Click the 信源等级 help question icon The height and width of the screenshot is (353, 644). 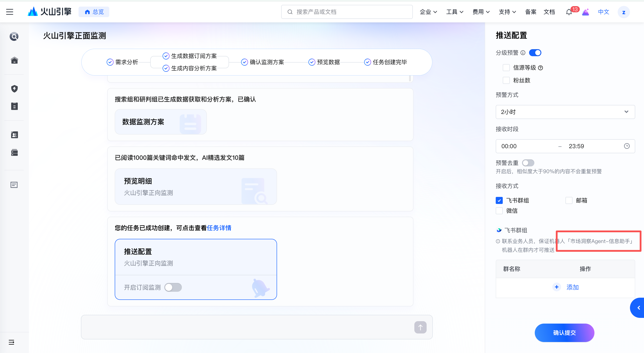(x=540, y=68)
